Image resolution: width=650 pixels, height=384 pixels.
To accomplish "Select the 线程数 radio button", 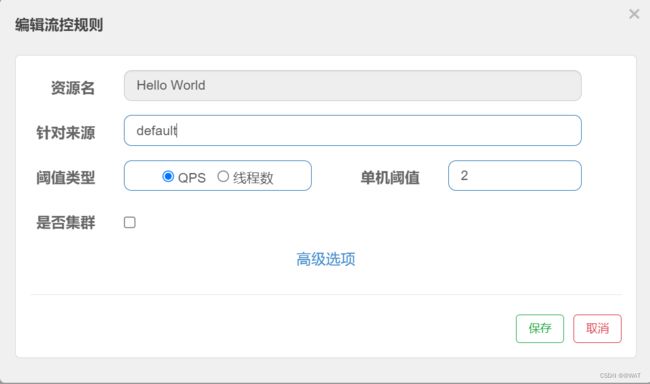I will tap(223, 176).
